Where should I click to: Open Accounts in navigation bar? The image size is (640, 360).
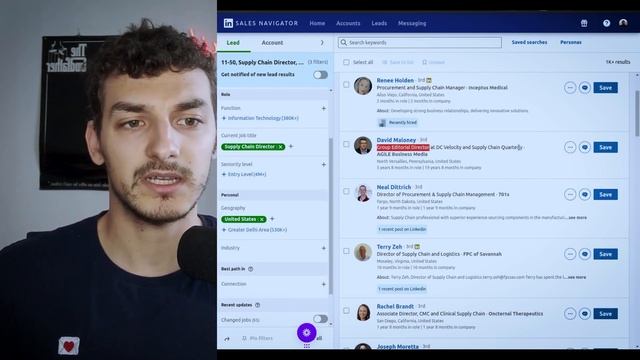pyautogui.click(x=348, y=23)
